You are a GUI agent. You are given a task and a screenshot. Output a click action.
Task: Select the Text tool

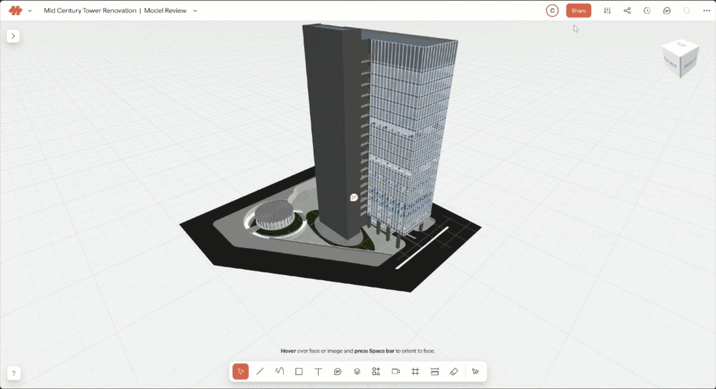point(318,372)
